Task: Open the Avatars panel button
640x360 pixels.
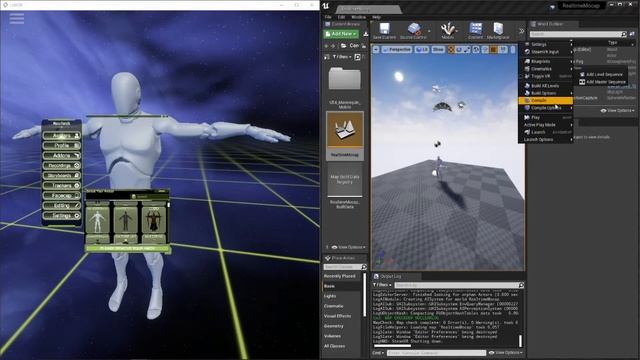Action: [62, 136]
